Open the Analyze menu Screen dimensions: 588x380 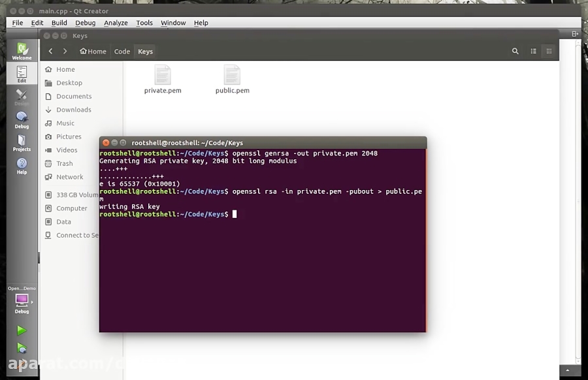[x=116, y=22]
